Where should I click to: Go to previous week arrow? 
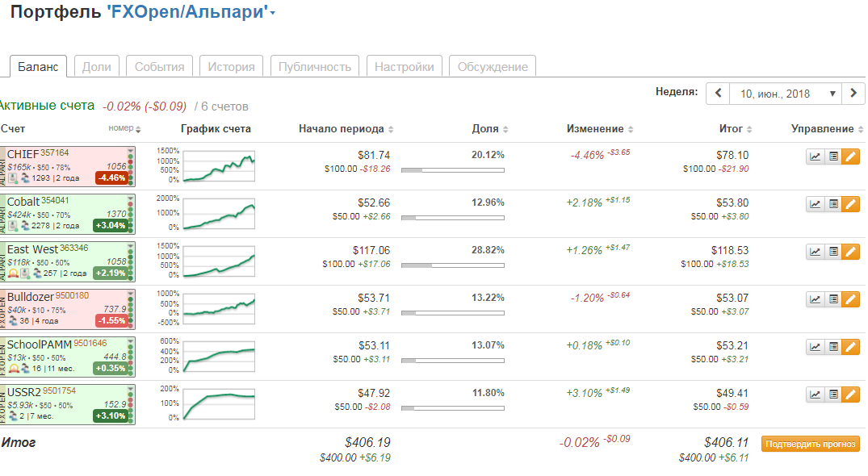pyautogui.click(x=718, y=94)
